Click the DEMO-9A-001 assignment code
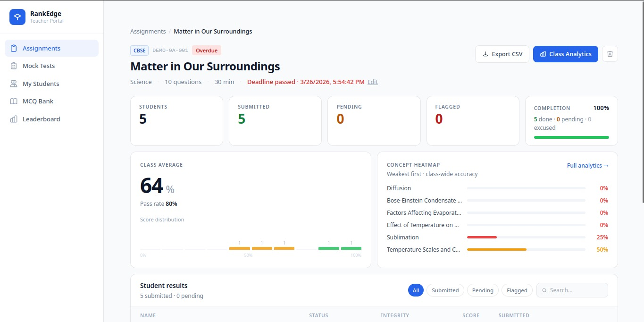 point(170,51)
